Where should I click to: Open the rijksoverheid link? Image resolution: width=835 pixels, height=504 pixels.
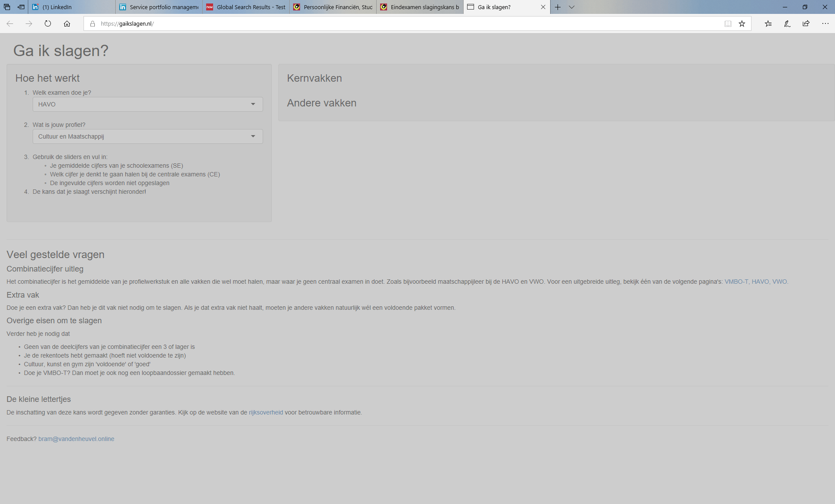(x=266, y=412)
